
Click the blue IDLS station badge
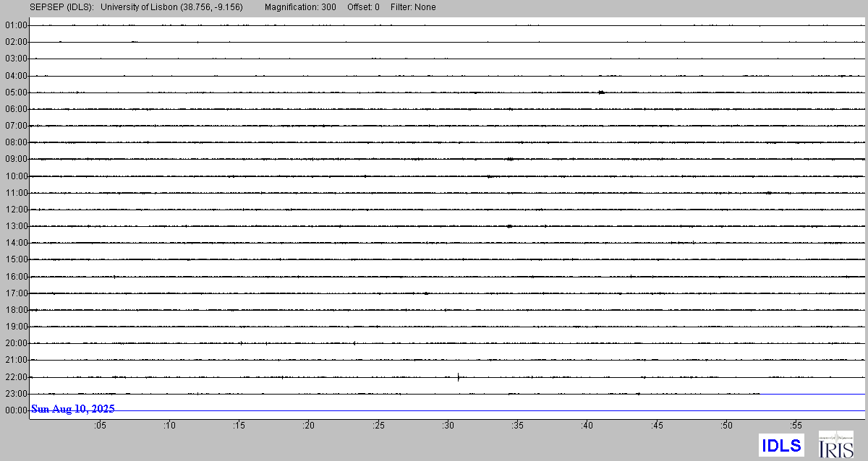[x=781, y=445]
